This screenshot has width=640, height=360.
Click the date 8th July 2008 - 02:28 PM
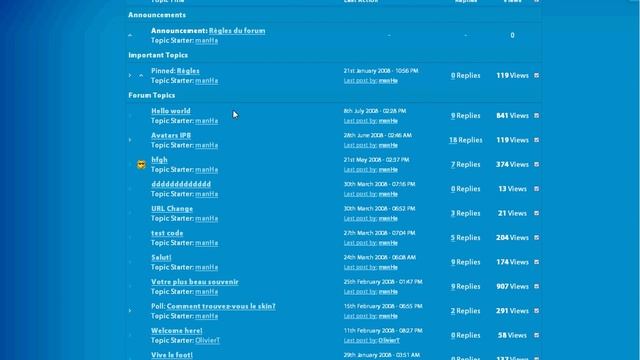pyautogui.click(x=375, y=111)
